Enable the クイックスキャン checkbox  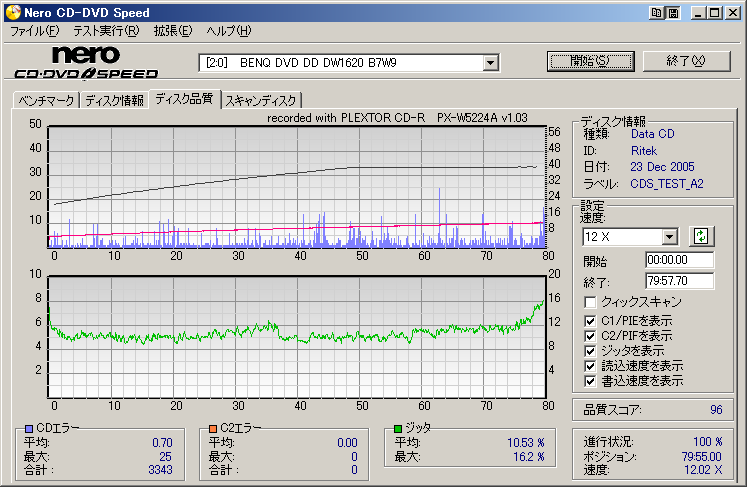pyautogui.click(x=591, y=302)
